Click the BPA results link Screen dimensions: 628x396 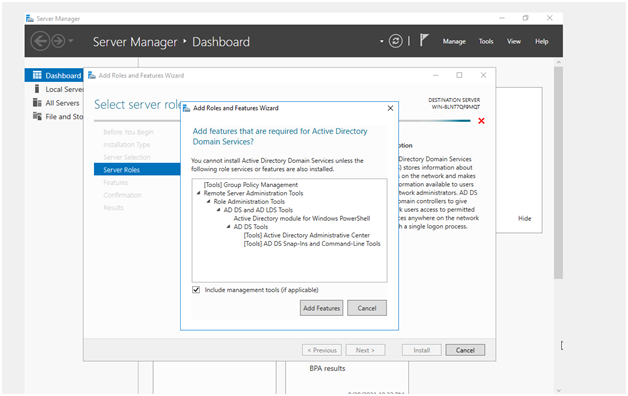(327, 368)
